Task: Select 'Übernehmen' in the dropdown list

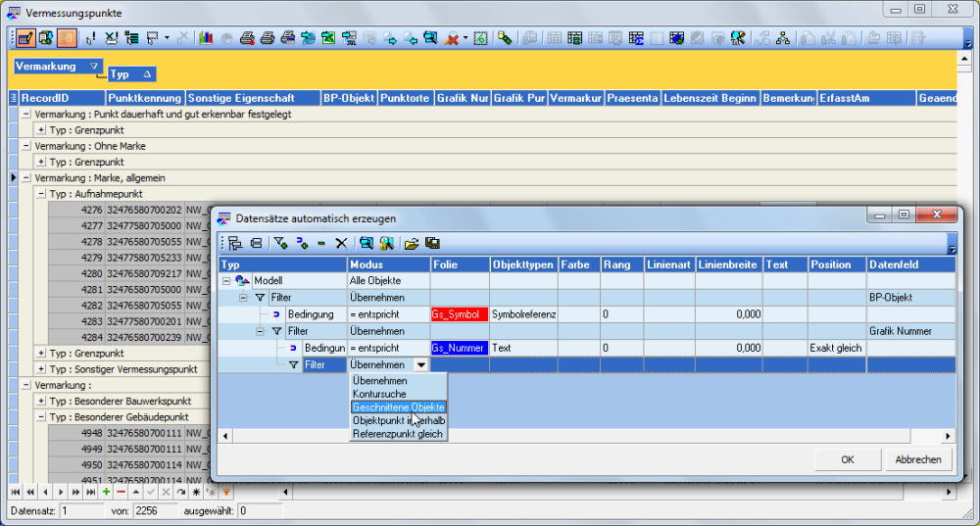Action: tap(380, 380)
